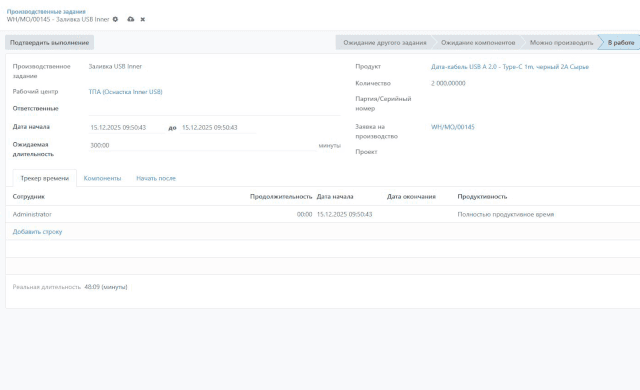Image resolution: width=640 pixels, height=390 pixels.
Task: Edit expected duration 300:00 field
Action: [x=202, y=145]
